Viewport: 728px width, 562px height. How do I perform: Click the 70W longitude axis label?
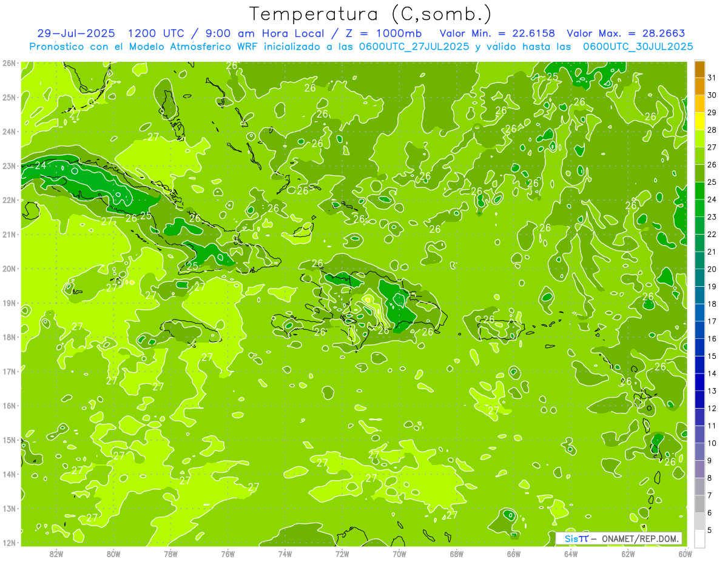(x=399, y=554)
